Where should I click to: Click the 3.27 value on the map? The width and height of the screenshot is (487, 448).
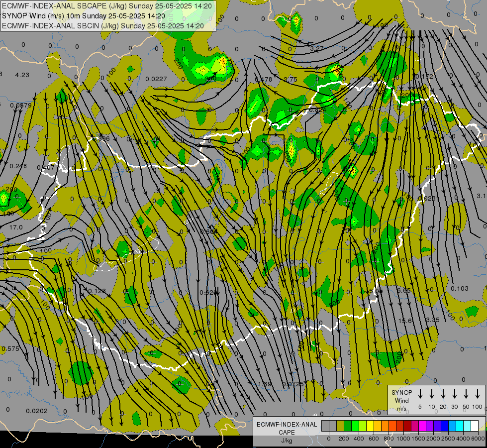click(317, 48)
